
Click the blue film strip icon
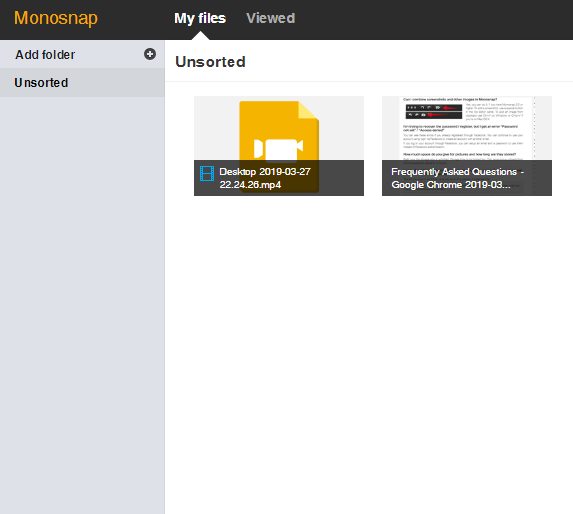[207, 174]
